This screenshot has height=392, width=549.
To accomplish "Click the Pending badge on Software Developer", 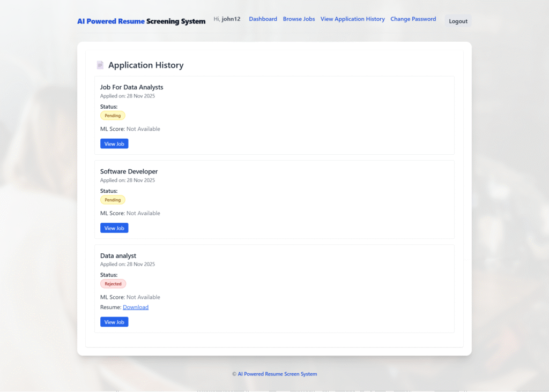I will (113, 199).
